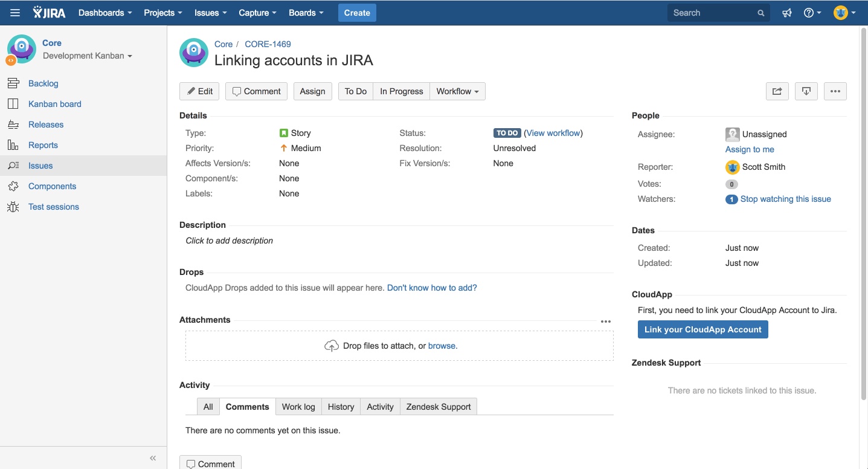Click the TO DO status lozenge
The width and height of the screenshot is (868, 469).
(507, 133)
